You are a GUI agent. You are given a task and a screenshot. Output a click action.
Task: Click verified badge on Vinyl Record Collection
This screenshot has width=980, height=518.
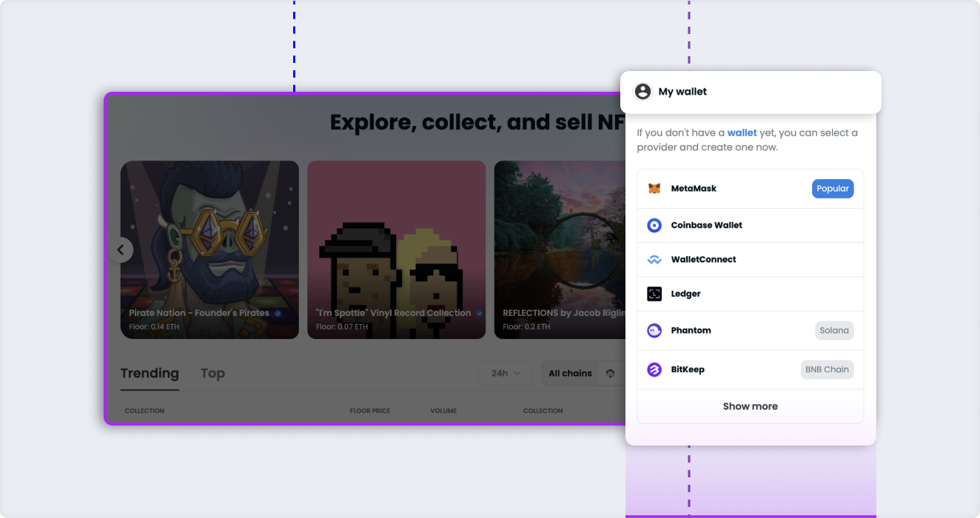coord(479,314)
